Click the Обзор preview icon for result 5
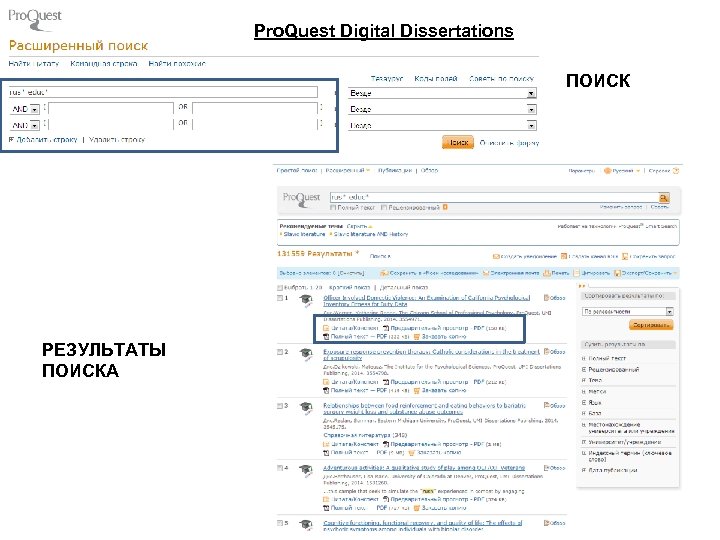The height and width of the screenshot is (540, 720). pos(547,523)
